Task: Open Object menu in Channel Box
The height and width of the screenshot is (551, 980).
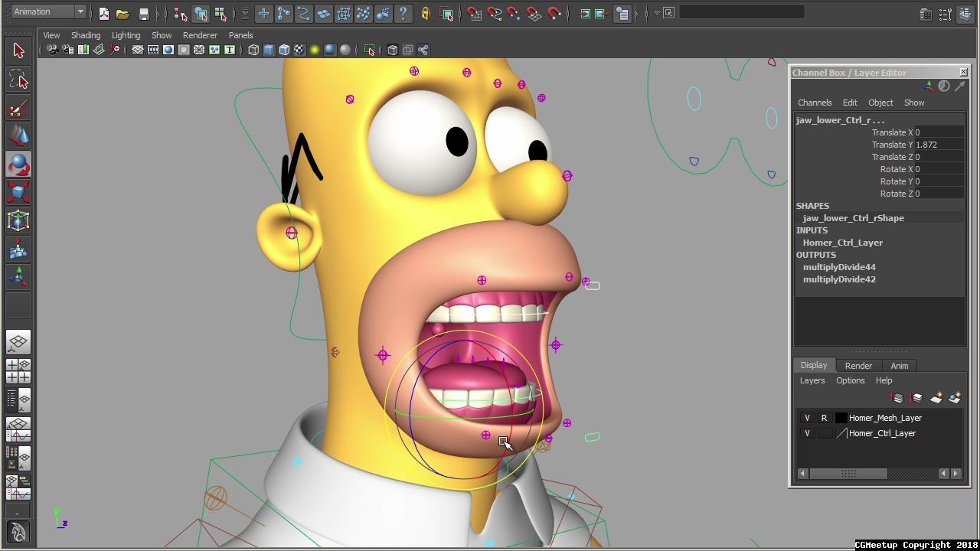Action: (x=880, y=103)
